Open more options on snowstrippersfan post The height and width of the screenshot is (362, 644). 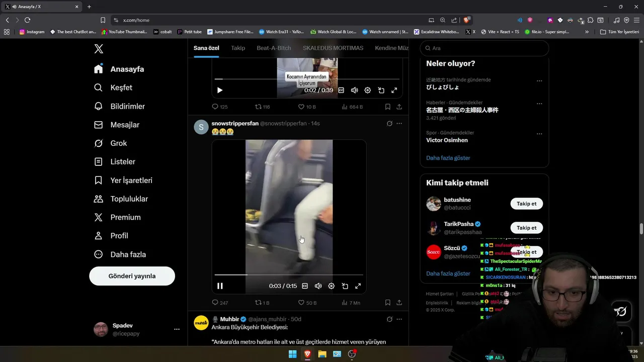point(399,123)
